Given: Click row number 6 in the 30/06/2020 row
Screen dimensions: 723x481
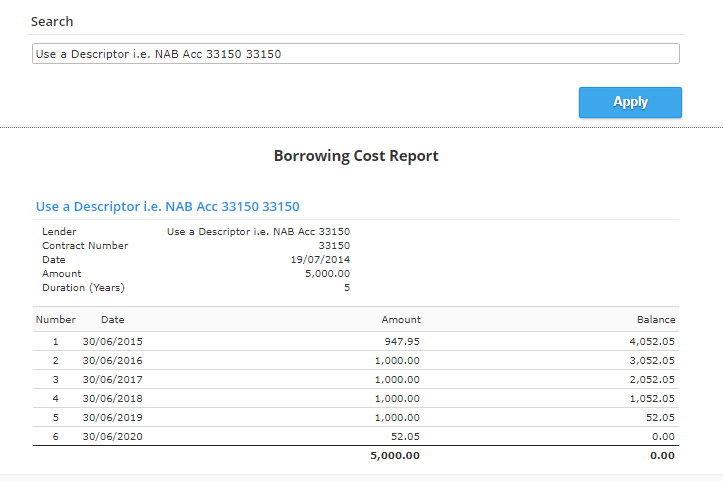Looking at the screenshot, I should 56,436.
